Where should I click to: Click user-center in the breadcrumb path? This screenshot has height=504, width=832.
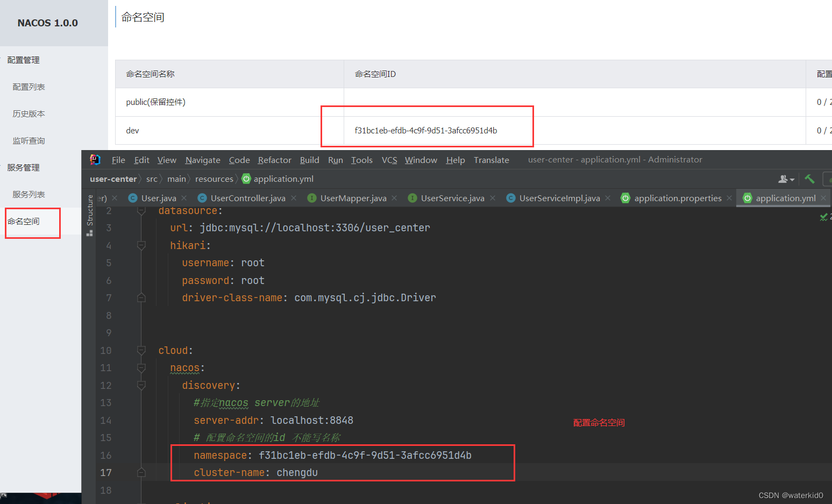tap(113, 179)
